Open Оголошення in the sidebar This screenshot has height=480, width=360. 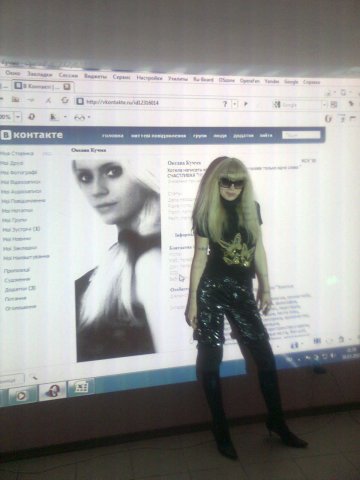pyautogui.click(x=21, y=307)
